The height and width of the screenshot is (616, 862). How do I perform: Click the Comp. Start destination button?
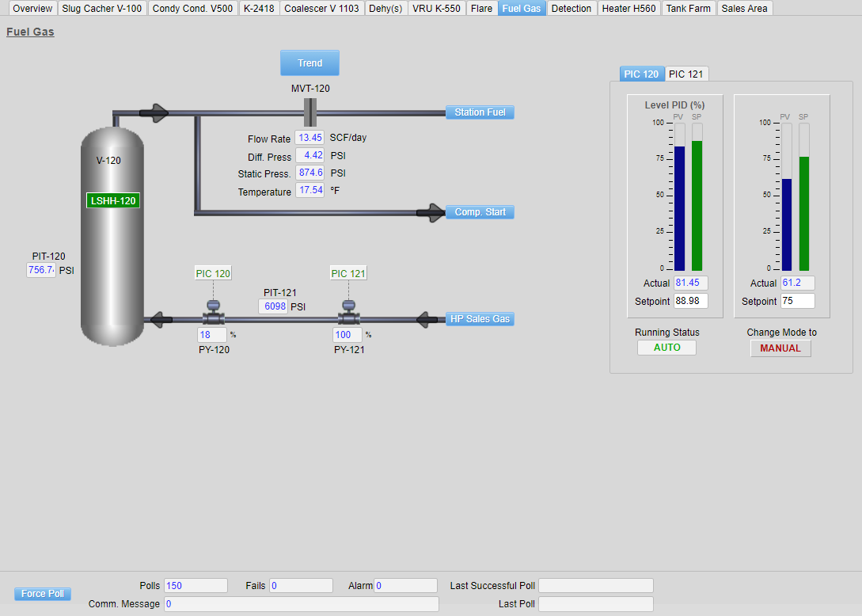pyautogui.click(x=480, y=212)
